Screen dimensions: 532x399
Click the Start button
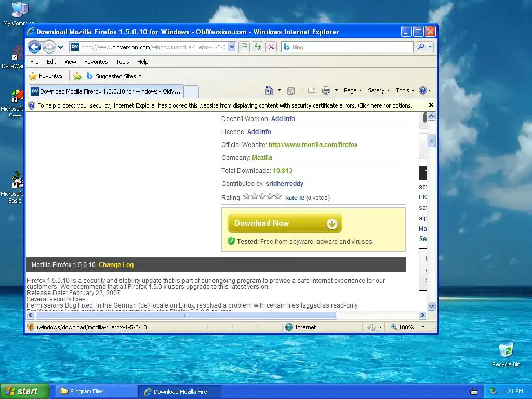(25, 392)
